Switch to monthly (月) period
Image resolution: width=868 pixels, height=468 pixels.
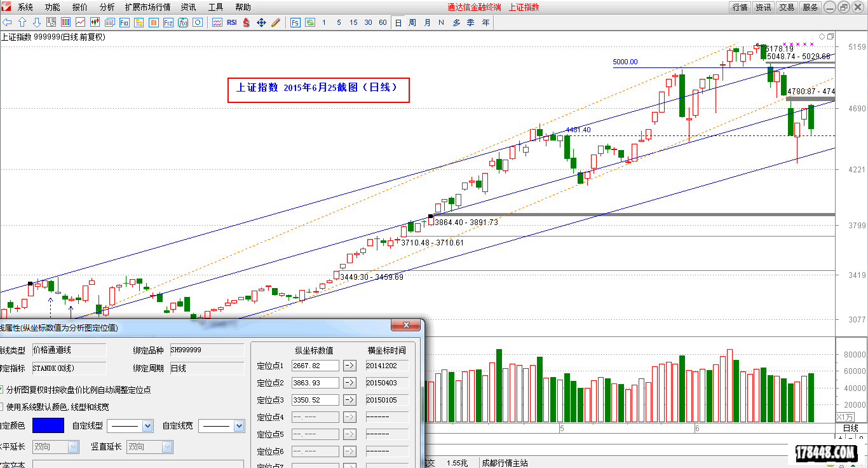tap(427, 22)
